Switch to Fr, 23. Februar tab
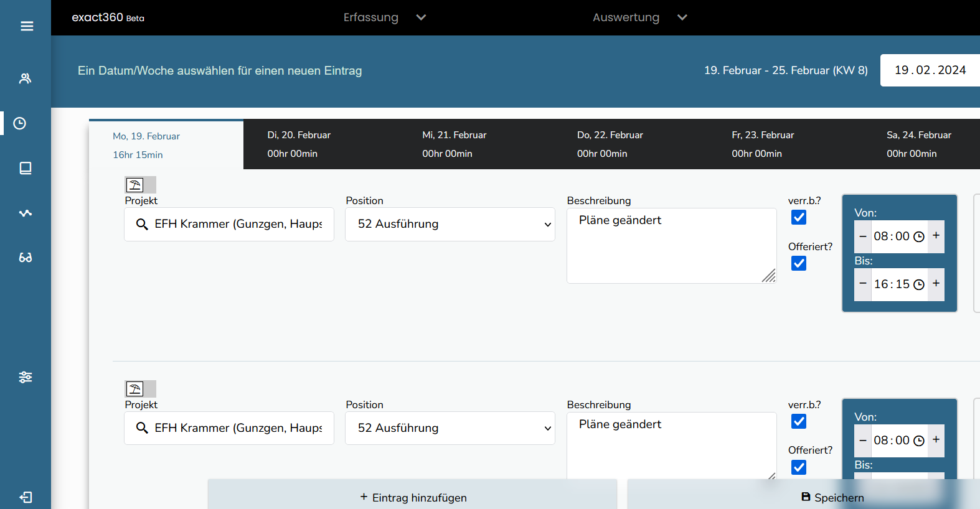 [763, 144]
